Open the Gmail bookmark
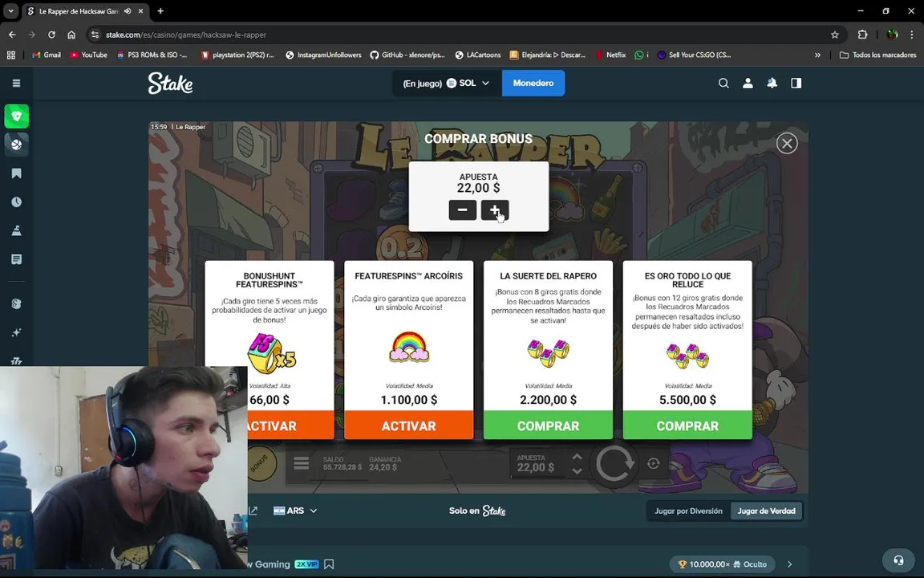 (47, 55)
